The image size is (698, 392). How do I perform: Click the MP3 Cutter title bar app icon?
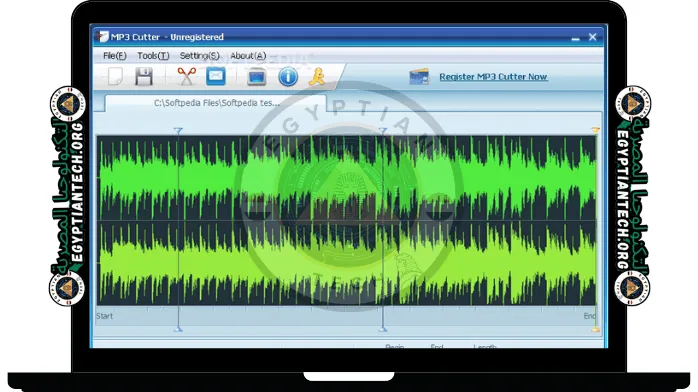(103, 37)
